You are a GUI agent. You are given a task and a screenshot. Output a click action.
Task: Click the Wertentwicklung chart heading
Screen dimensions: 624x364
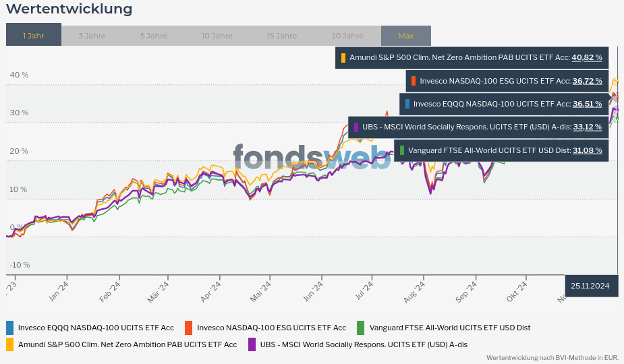point(69,9)
